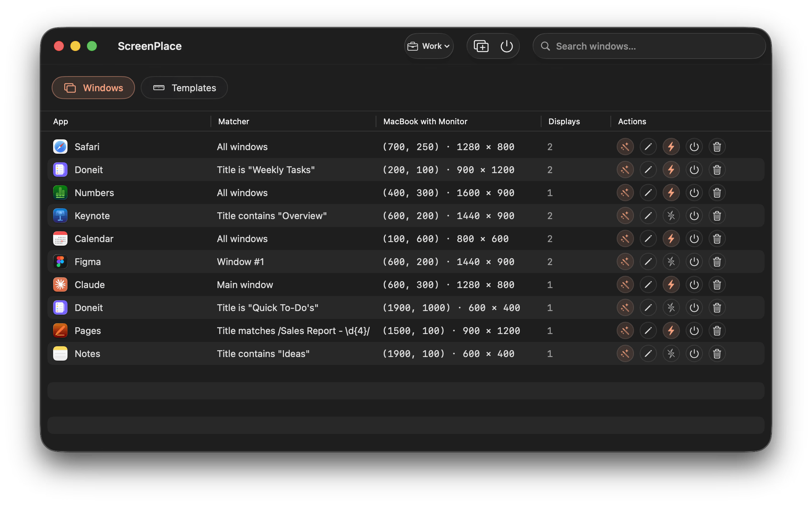Click the Matcher column header

tap(234, 121)
